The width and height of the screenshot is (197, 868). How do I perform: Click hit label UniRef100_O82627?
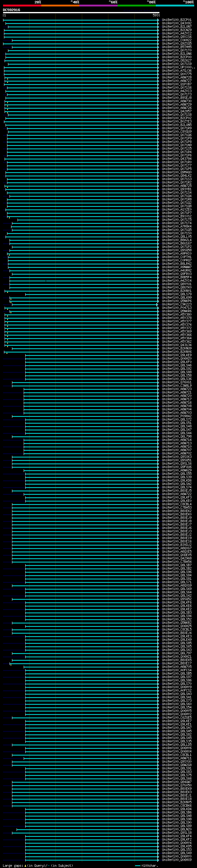point(176,60)
